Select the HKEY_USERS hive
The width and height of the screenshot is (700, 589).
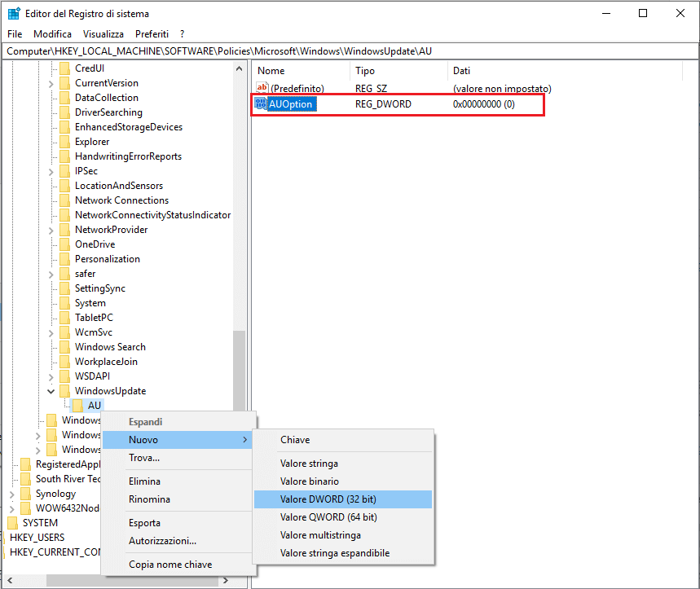tap(37, 538)
